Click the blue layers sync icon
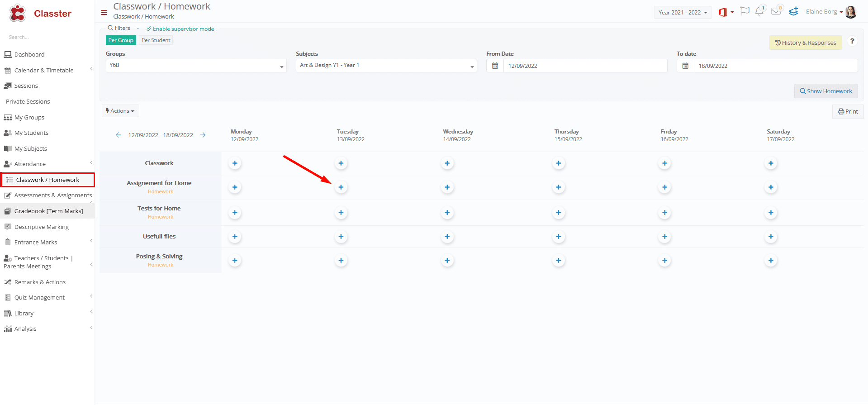 click(793, 11)
